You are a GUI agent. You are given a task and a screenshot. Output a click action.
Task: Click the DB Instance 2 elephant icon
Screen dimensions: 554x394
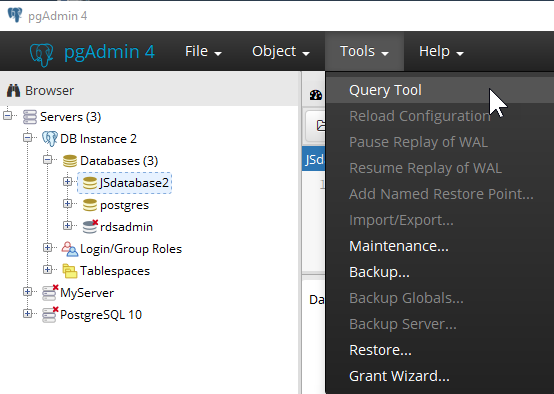(x=50, y=139)
